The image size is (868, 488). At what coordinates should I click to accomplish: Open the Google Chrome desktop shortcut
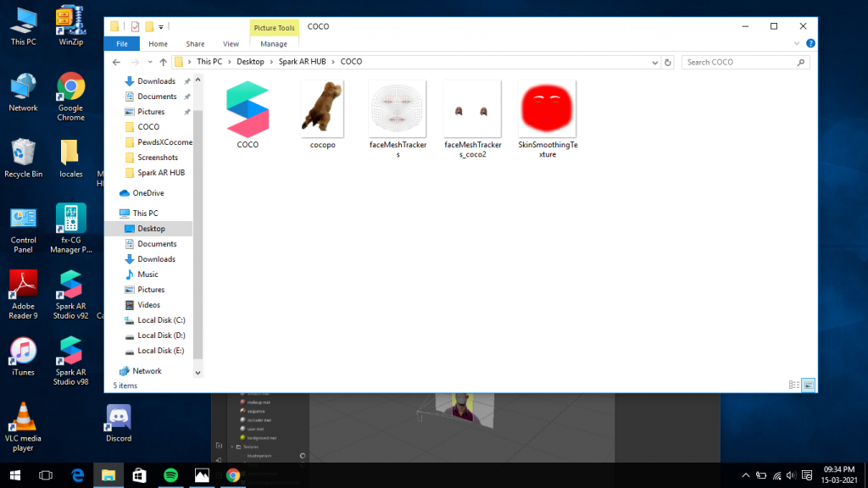(x=71, y=97)
